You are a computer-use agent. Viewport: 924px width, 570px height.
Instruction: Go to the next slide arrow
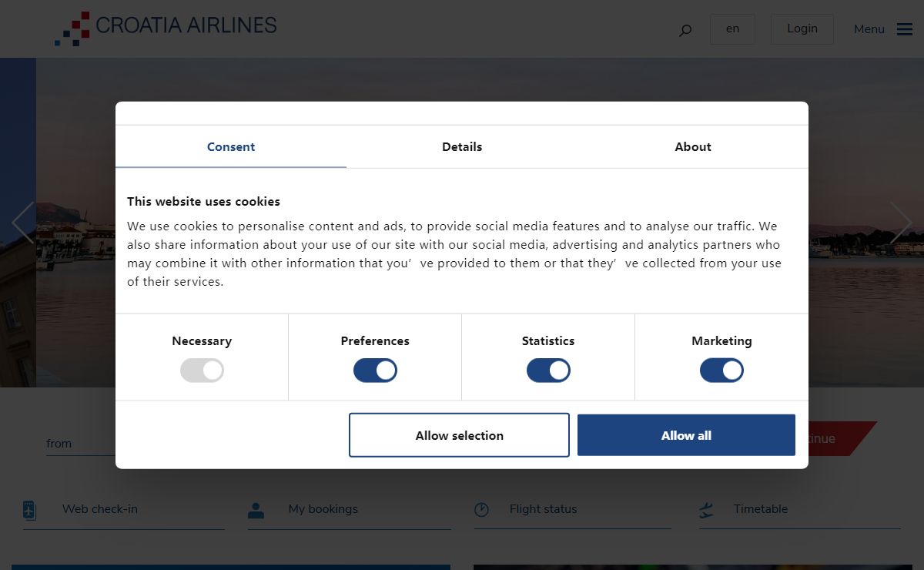(901, 223)
